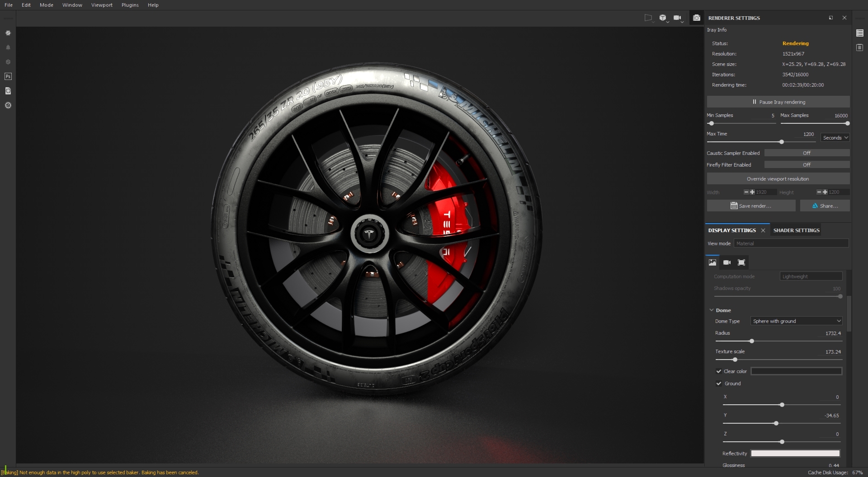Click the dimmed Substance hexagon icon
This screenshot has height=477, width=868.
8,62
